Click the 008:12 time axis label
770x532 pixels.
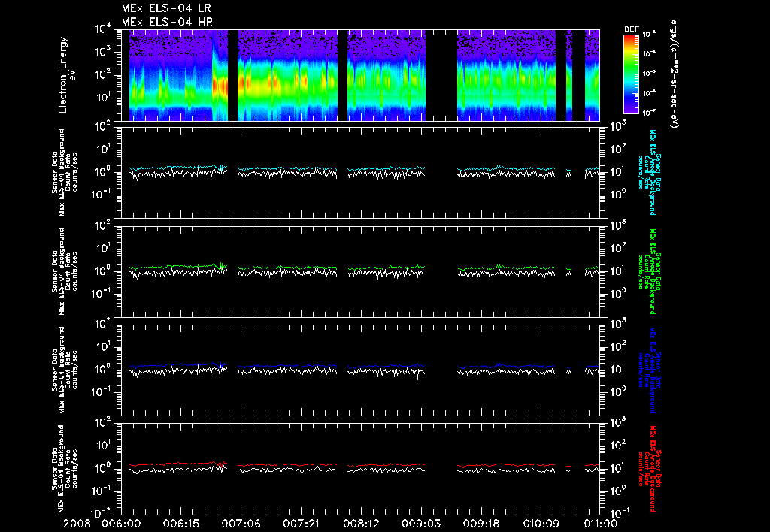[361, 524]
